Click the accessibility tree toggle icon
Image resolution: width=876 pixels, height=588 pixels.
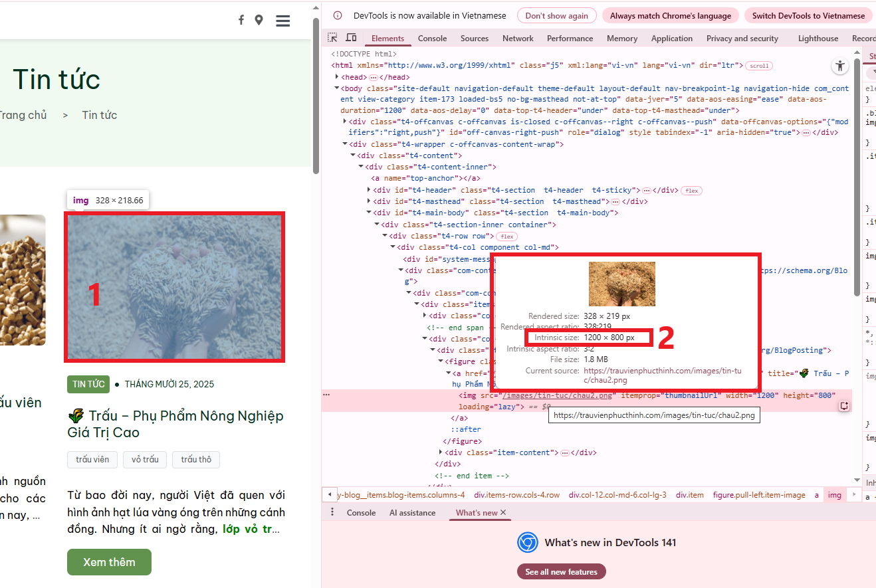click(840, 66)
